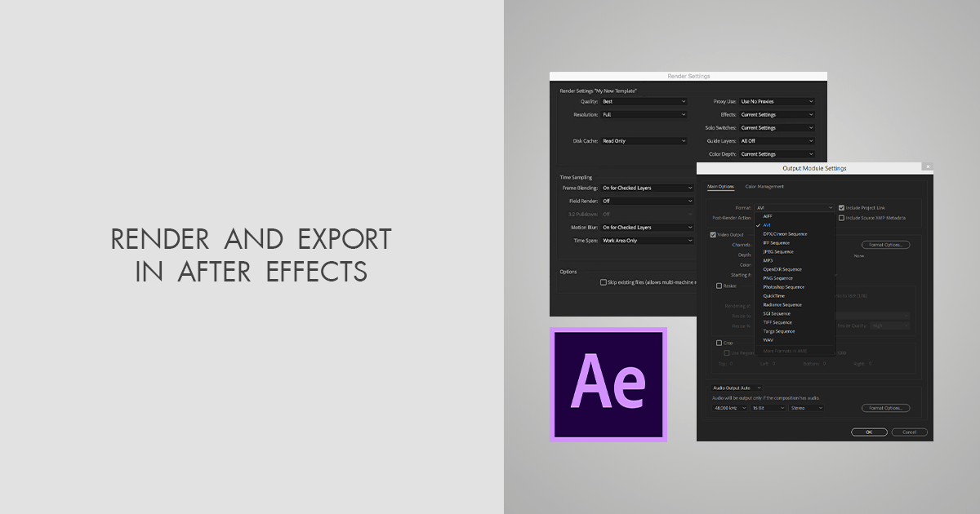The height and width of the screenshot is (514, 980).
Task: Switch to the Main Options tab
Action: pos(719,187)
